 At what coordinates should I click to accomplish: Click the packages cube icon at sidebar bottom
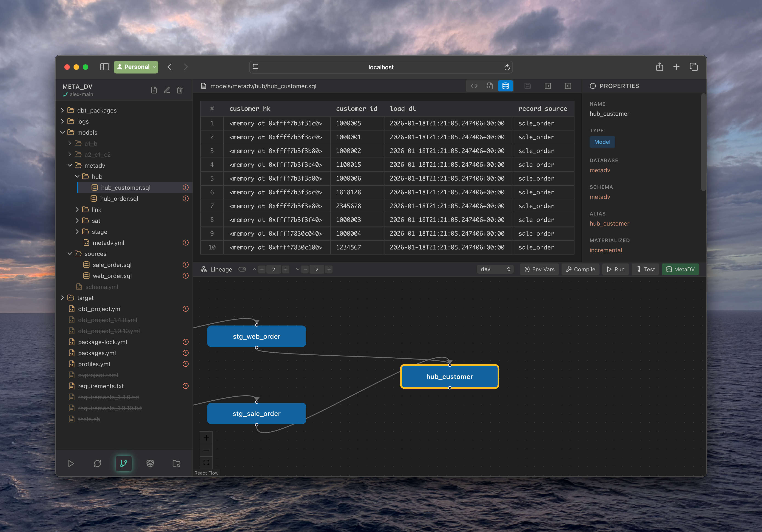[x=150, y=463]
